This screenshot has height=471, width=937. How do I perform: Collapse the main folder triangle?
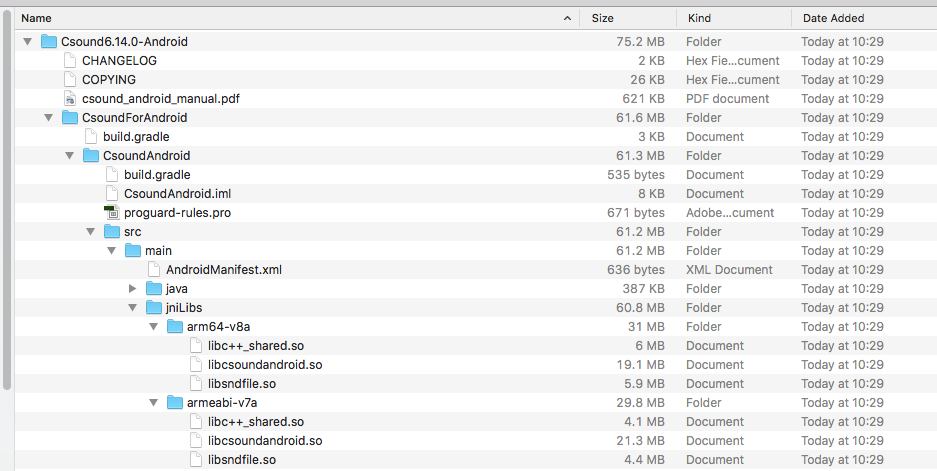pos(111,251)
